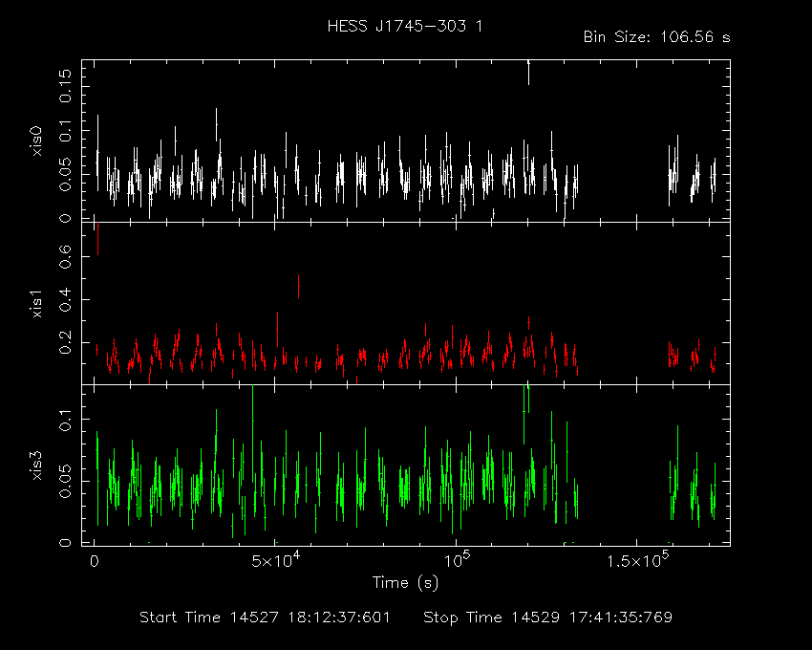Click the highest red xis1 outlier point near 0.45
The height and width of the screenshot is (650, 812).
(x=298, y=286)
